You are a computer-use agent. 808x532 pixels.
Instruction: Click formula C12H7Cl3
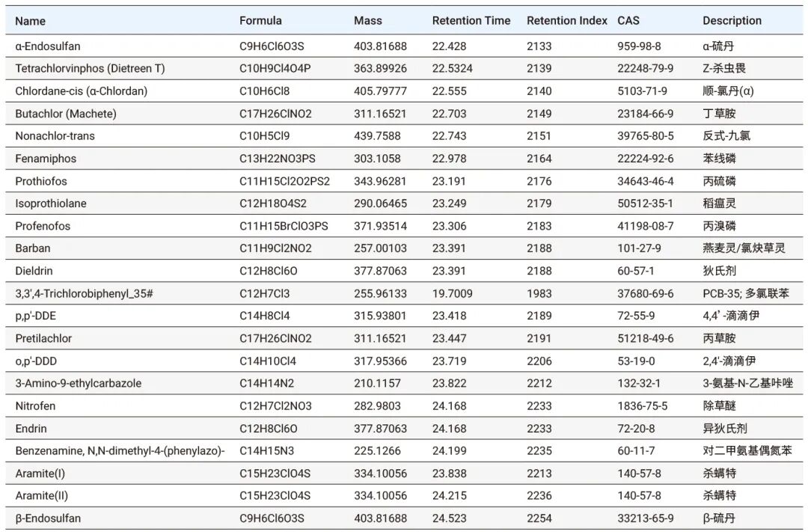(x=264, y=293)
